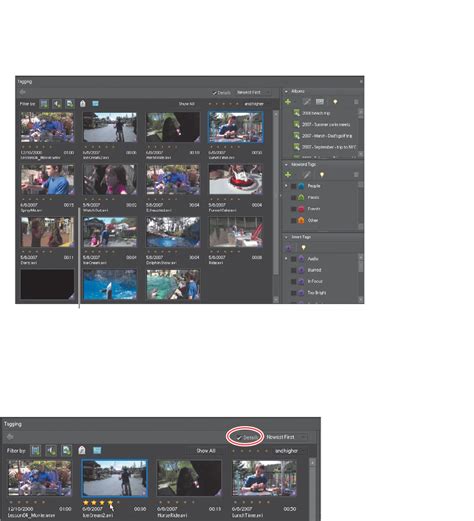The width and height of the screenshot is (474, 521).
Task: Click the blue filmstrip filter icon in the lower Tagging panel
Action: pyautogui.click(x=97, y=451)
